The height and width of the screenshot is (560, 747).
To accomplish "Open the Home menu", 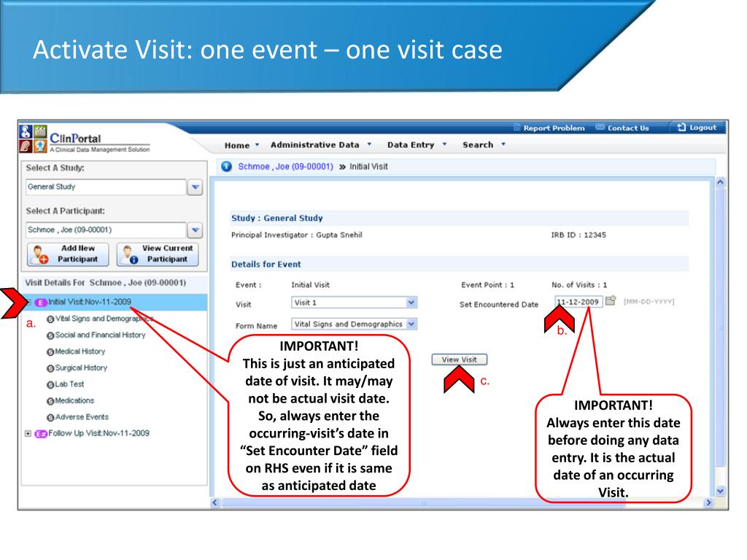I will point(241,145).
